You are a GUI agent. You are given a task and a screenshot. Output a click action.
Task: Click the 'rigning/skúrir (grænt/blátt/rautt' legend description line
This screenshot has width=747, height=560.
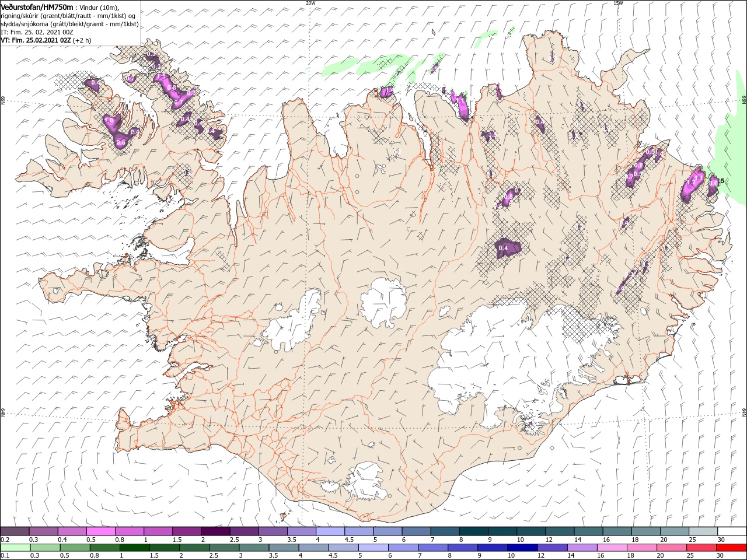pos(68,16)
